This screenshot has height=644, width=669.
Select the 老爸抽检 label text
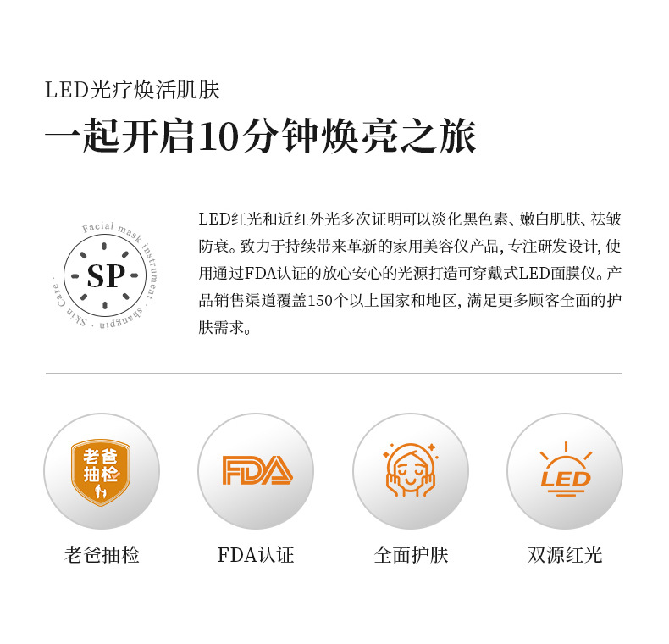(102, 555)
